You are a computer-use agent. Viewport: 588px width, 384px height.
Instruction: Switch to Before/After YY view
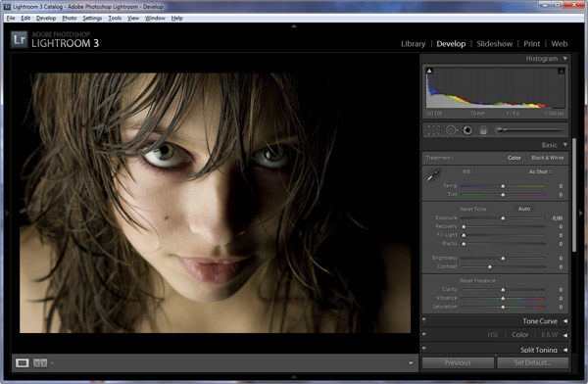[x=40, y=362]
